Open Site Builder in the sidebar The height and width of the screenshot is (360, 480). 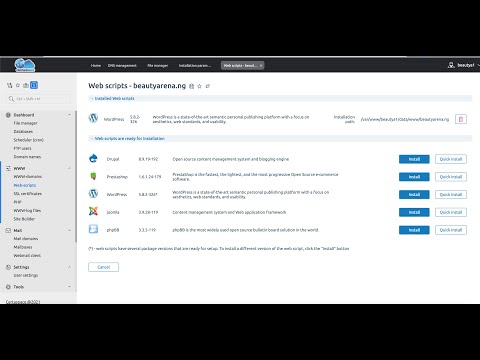point(24,219)
